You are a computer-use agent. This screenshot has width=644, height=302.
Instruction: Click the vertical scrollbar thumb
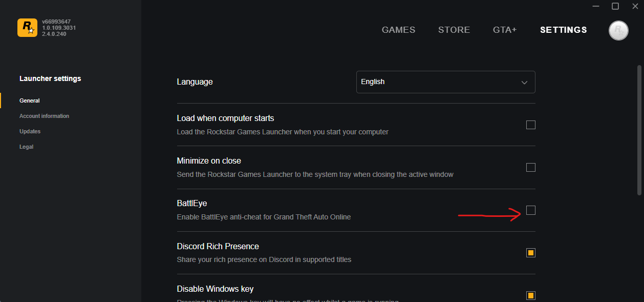639,130
